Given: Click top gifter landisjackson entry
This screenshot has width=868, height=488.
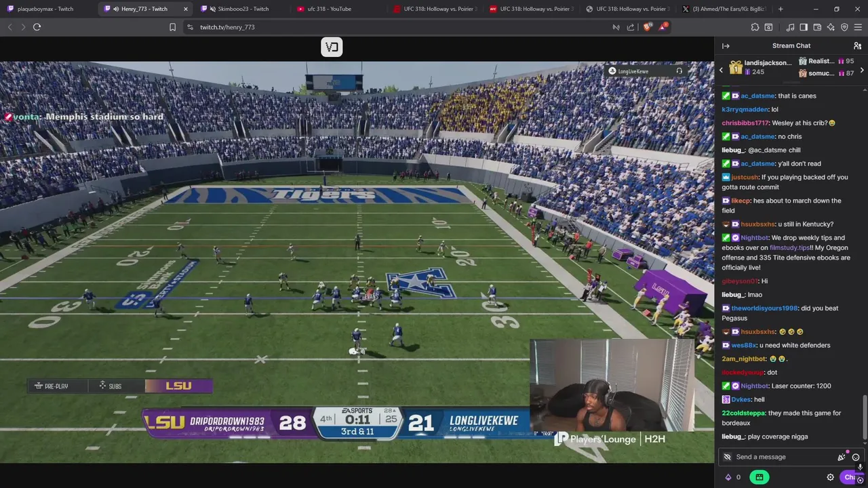Looking at the screenshot, I should (x=759, y=67).
